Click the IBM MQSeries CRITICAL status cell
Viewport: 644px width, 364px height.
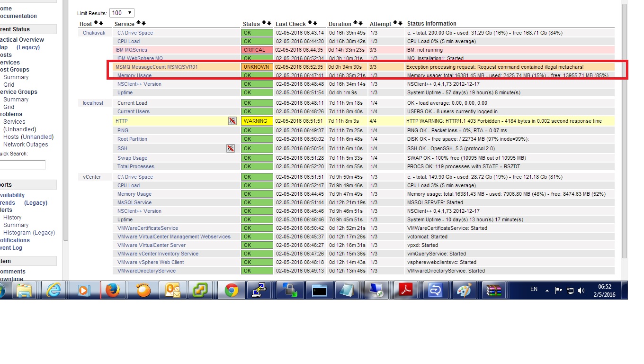coord(257,50)
